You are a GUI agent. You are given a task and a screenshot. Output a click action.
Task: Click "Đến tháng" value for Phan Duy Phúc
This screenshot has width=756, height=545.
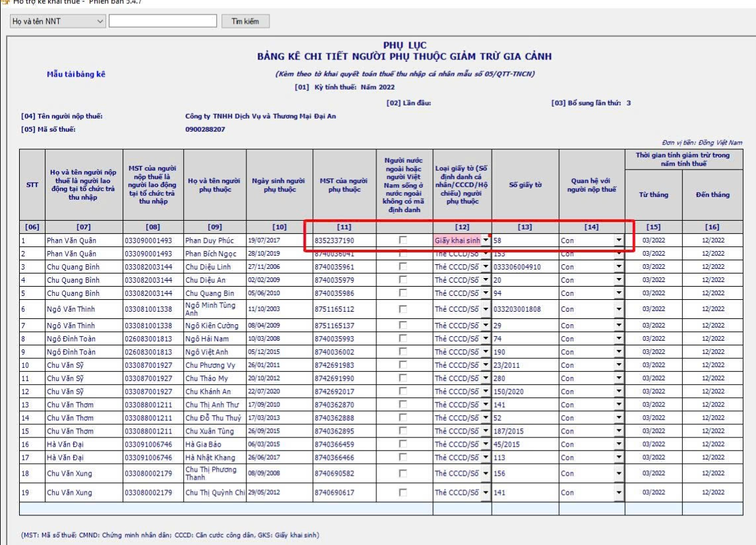click(x=712, y=241)
